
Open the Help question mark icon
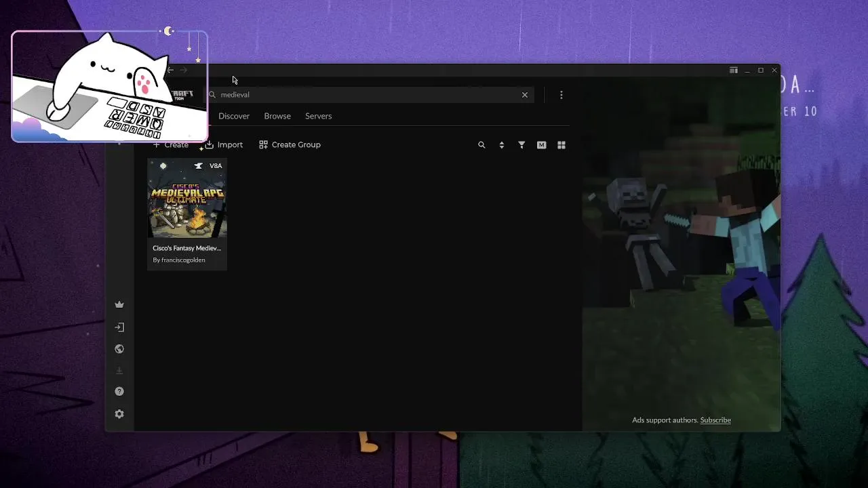click(119, 392)
